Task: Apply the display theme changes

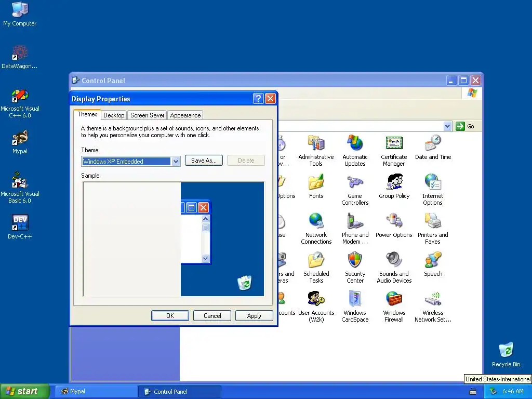Action: 254,315
